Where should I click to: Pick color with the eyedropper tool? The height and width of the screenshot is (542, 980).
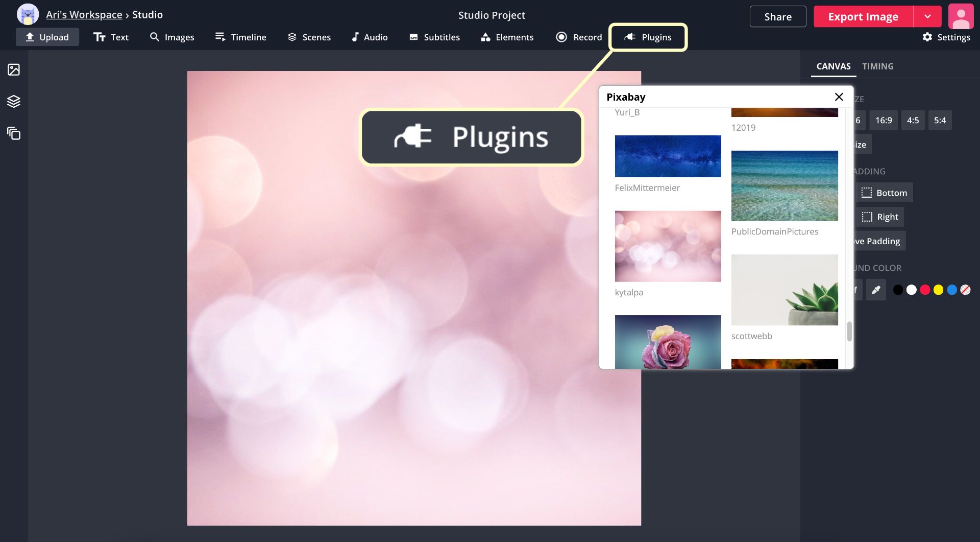pos(876,290)
